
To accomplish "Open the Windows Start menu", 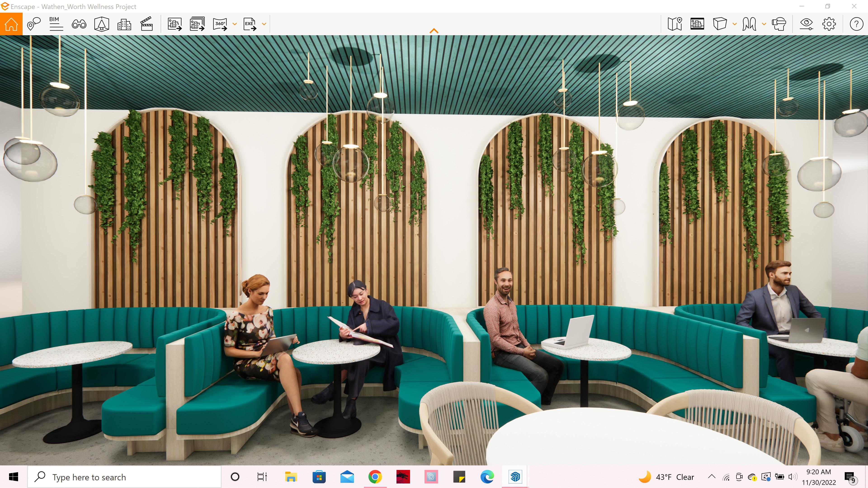I will pyautogui.click(x=14, y=477).
